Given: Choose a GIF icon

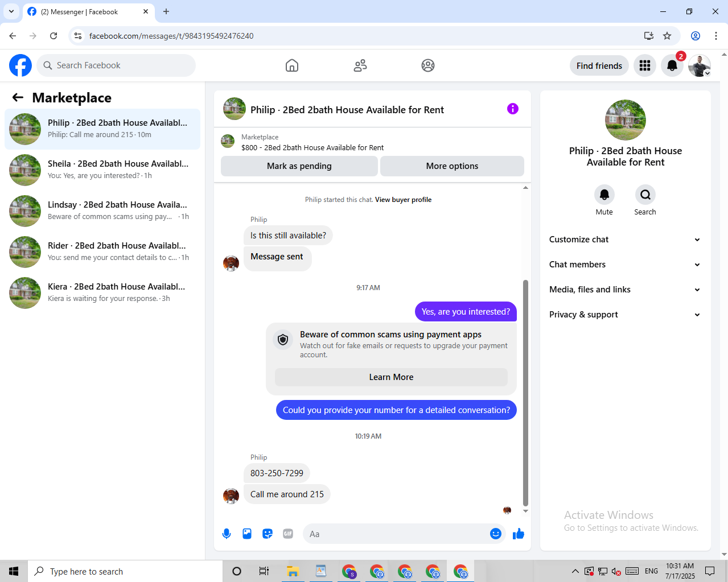Looking at the screenshot, I should point(288,534).
